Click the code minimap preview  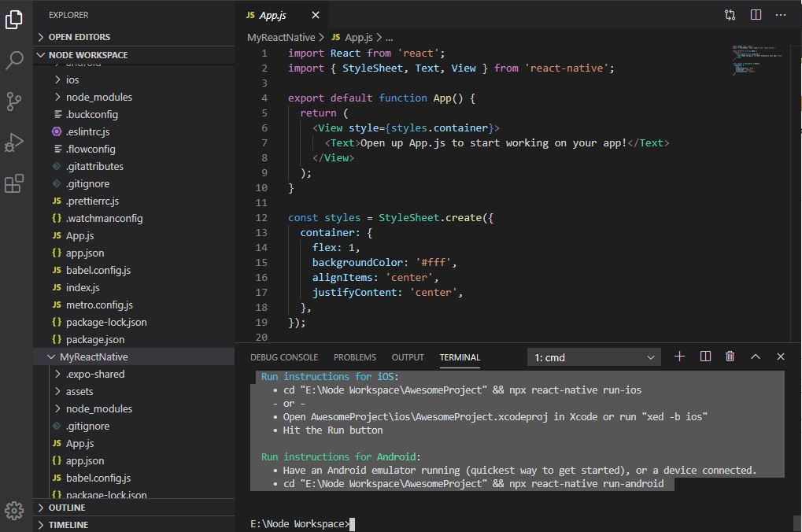click(x=757, y=61)
